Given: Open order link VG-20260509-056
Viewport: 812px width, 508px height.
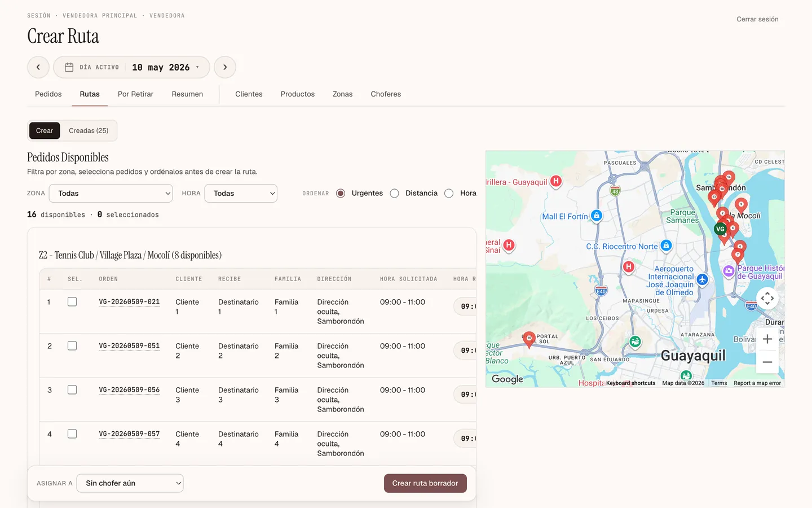Looking at the screenshot, I should coord(129,390).
